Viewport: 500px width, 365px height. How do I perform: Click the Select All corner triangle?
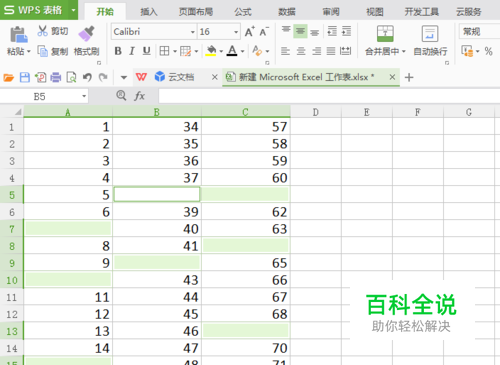17,112
